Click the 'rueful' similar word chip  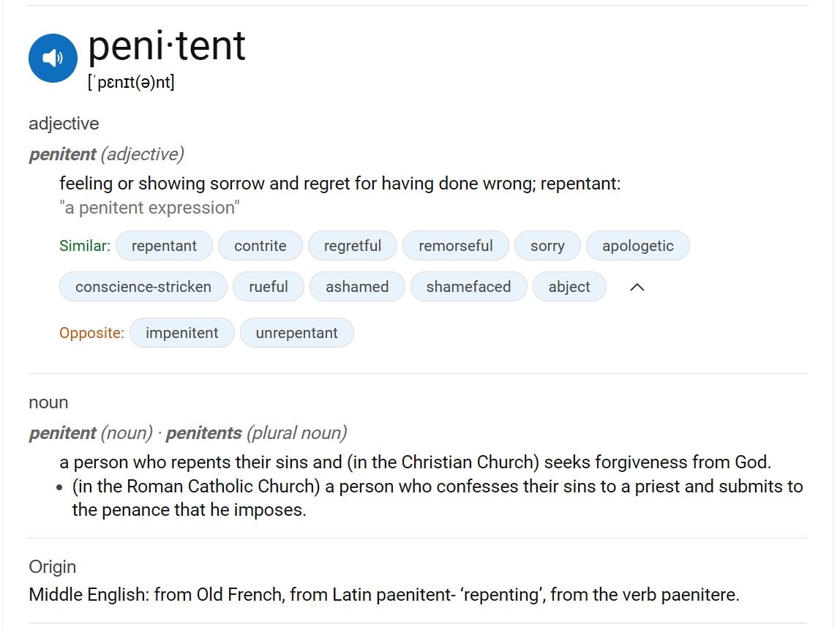(x=268, y=287)
